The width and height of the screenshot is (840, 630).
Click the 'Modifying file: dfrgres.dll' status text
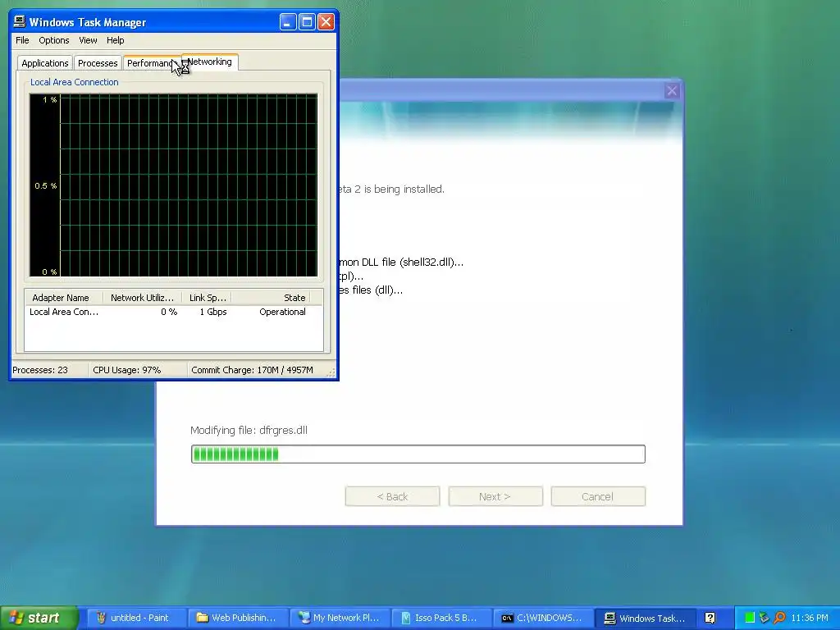[249, 430]
